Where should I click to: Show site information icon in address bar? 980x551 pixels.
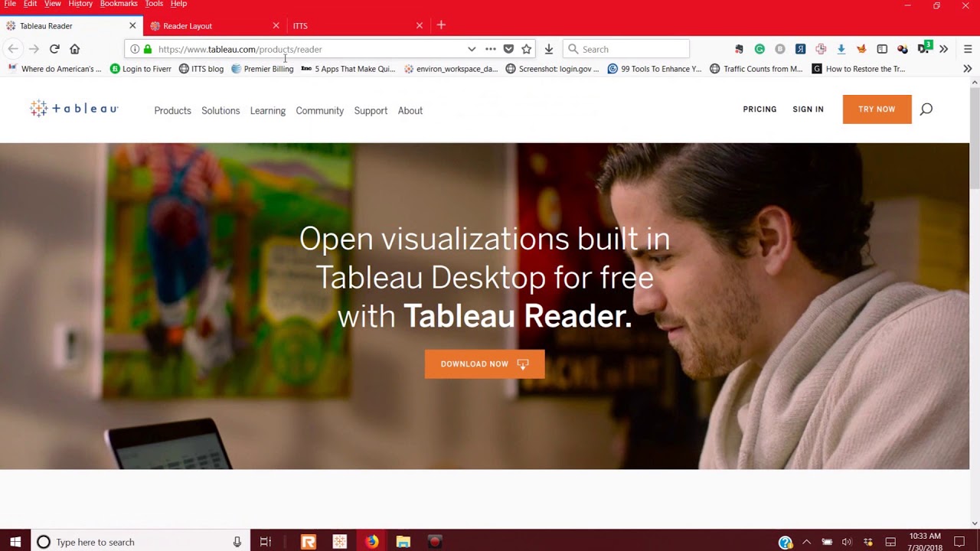click(135, 49)
